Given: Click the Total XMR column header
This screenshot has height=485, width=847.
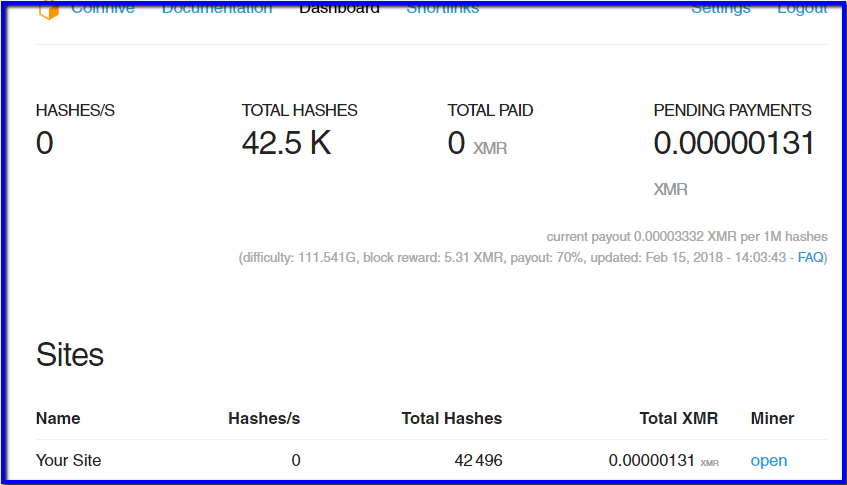Looking at the screenshot, I should [679, 418].
